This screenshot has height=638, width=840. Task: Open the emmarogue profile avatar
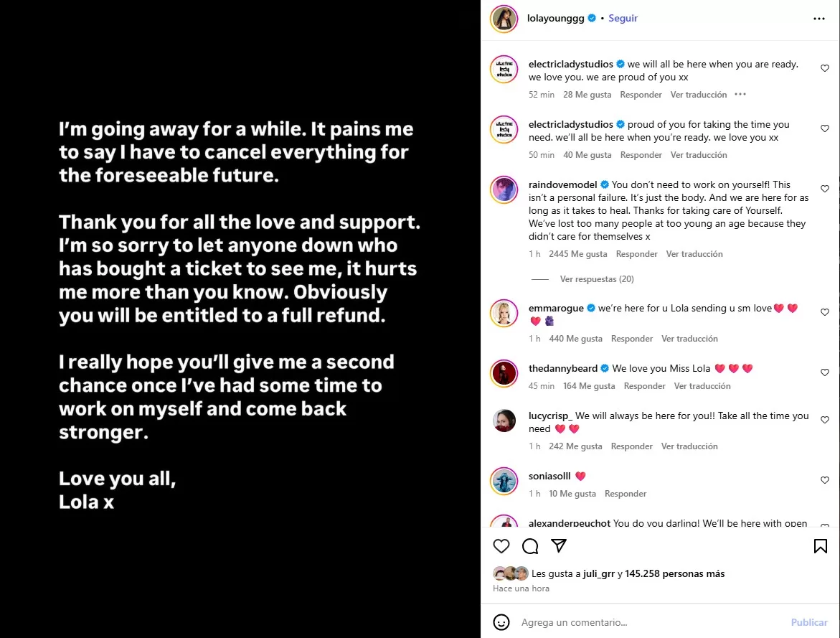click(x=504, y=313)
